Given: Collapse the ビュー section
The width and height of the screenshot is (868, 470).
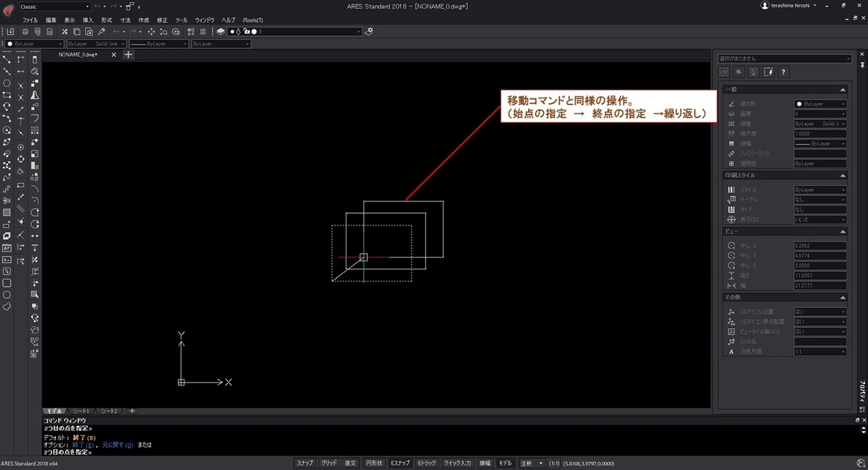Looking at the screenshot, I should [x=843, y=231].
